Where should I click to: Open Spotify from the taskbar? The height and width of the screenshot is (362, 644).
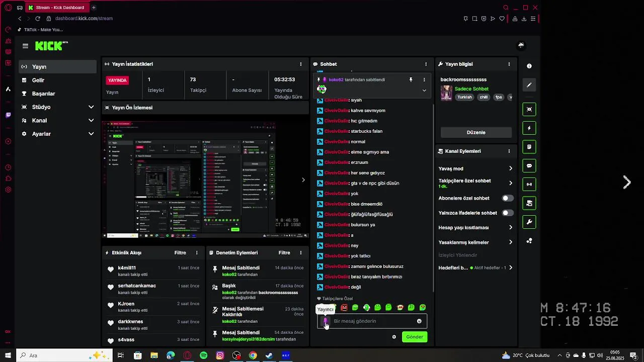(203, 355)
